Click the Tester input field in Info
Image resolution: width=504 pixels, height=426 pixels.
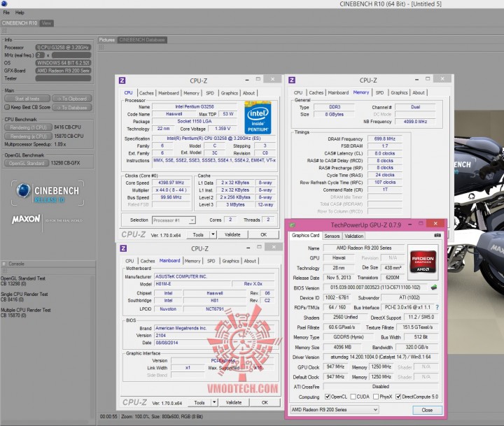point(63,78)
